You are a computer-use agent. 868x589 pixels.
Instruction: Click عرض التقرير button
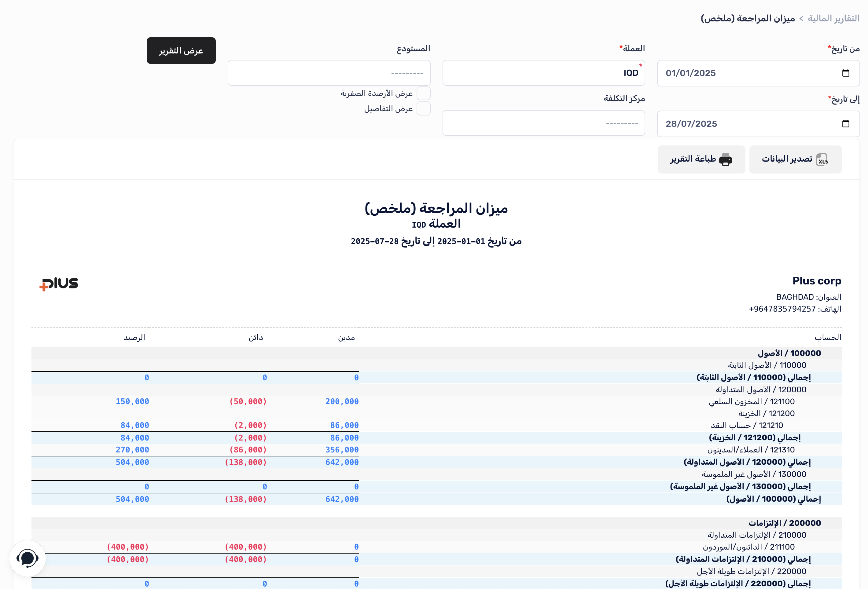[x=181, y=50]
